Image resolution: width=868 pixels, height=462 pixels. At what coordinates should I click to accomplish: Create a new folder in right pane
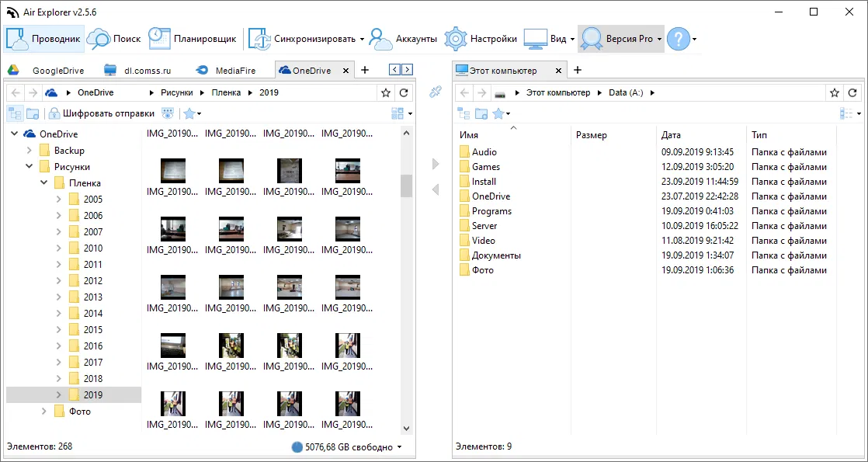pos(481,113)
